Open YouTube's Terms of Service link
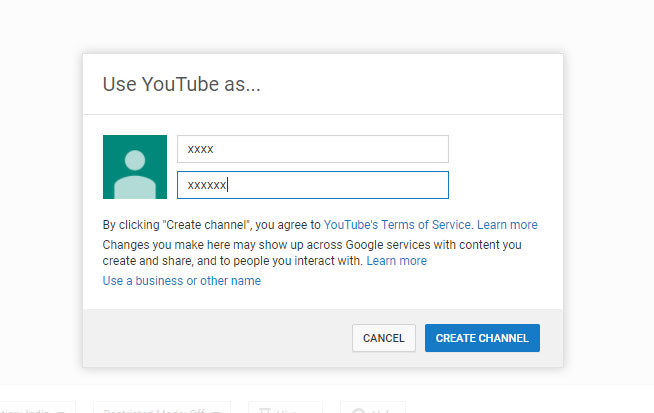This screenshot has height=413, width=654. click(397, 225)
